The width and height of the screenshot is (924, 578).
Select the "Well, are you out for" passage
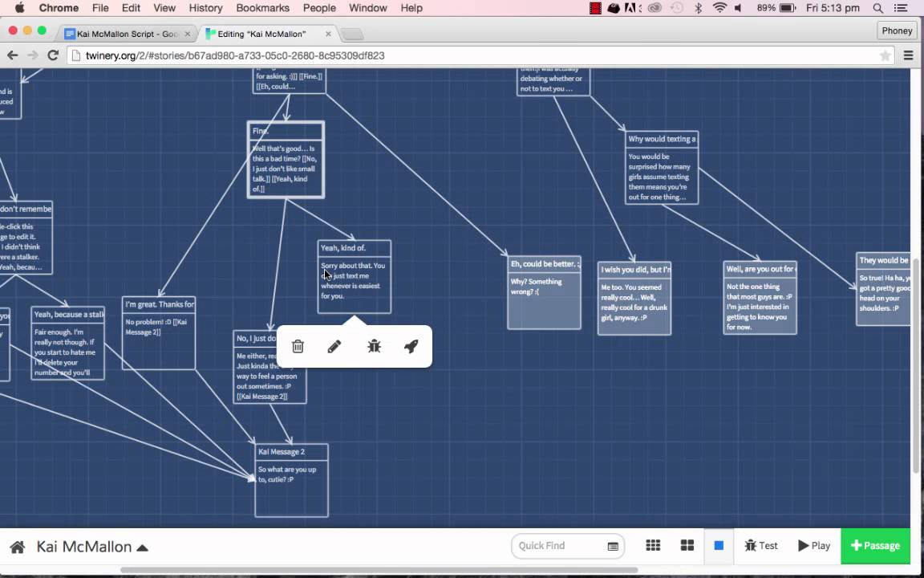pos(760,298)
